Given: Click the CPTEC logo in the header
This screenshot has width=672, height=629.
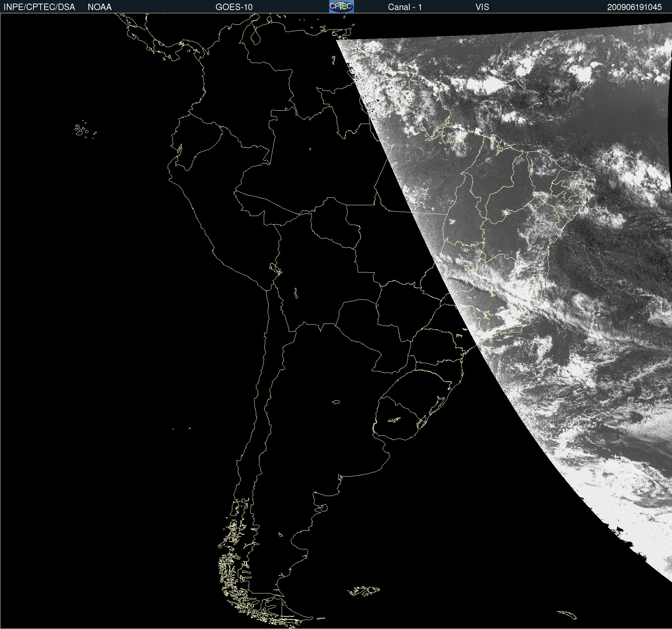Looking at the screenshot, I should (341, 6).
